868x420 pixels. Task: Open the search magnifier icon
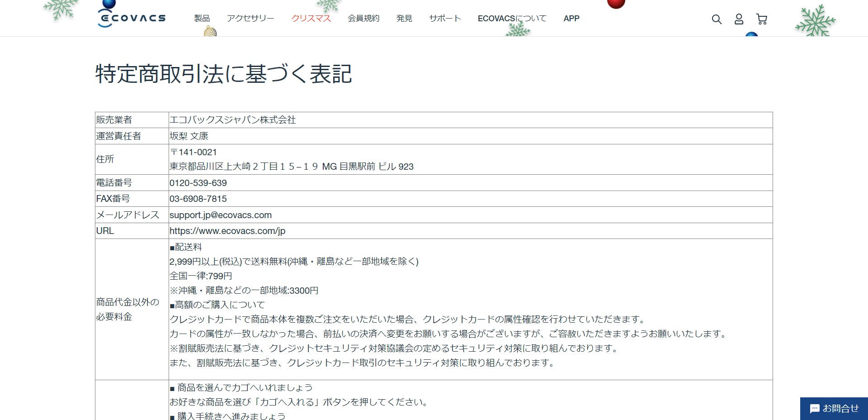(x=717, y=19)
